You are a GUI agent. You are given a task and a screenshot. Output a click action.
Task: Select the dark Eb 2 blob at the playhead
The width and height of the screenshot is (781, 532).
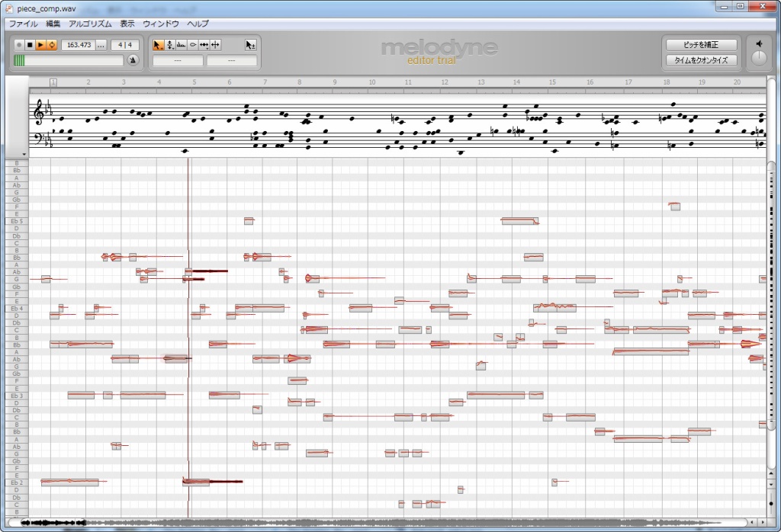196,482
